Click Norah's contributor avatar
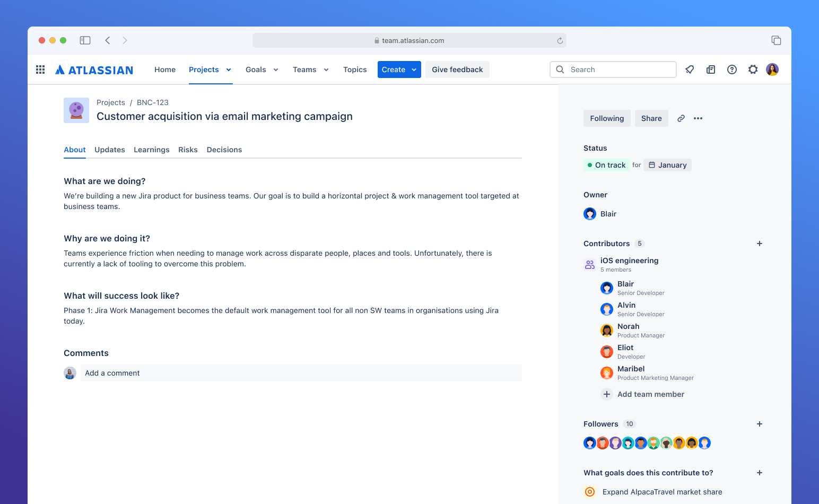819x504 pixels. pos(607,331)
